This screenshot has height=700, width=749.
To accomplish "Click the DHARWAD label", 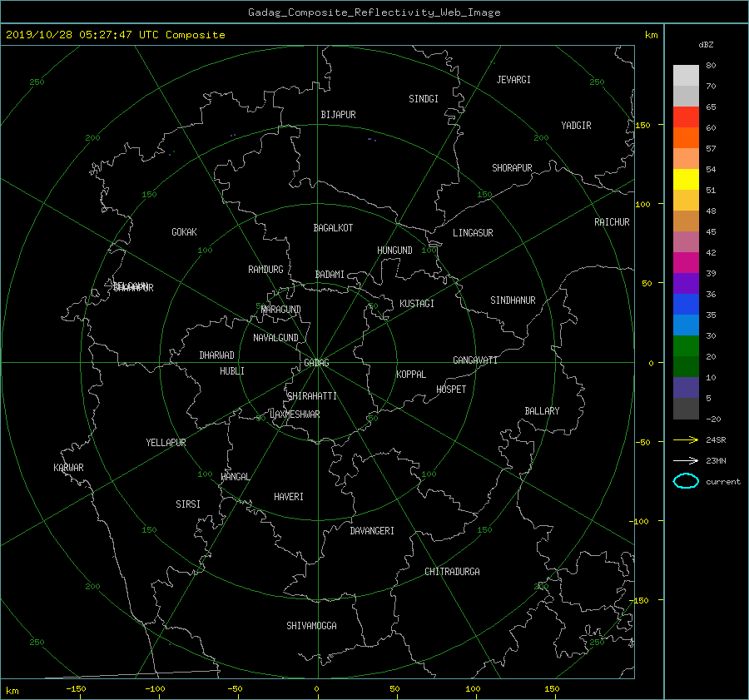I will tap(216, 355).
